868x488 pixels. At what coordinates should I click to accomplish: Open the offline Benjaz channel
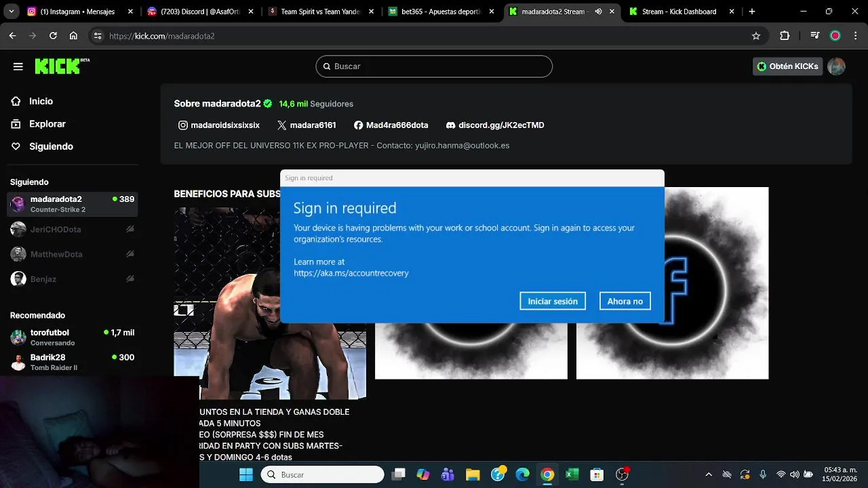72,279
